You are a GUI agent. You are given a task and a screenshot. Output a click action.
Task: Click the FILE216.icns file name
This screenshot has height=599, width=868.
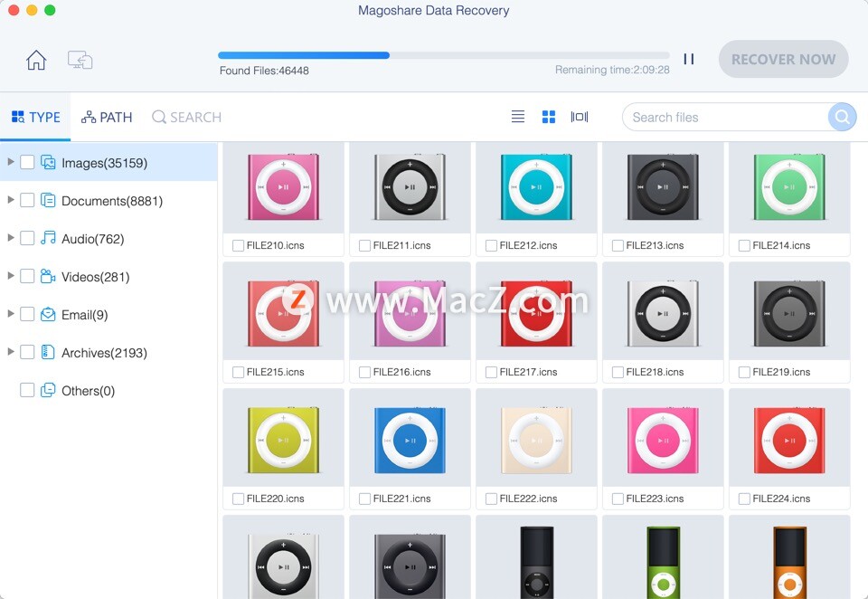(401, 372)
